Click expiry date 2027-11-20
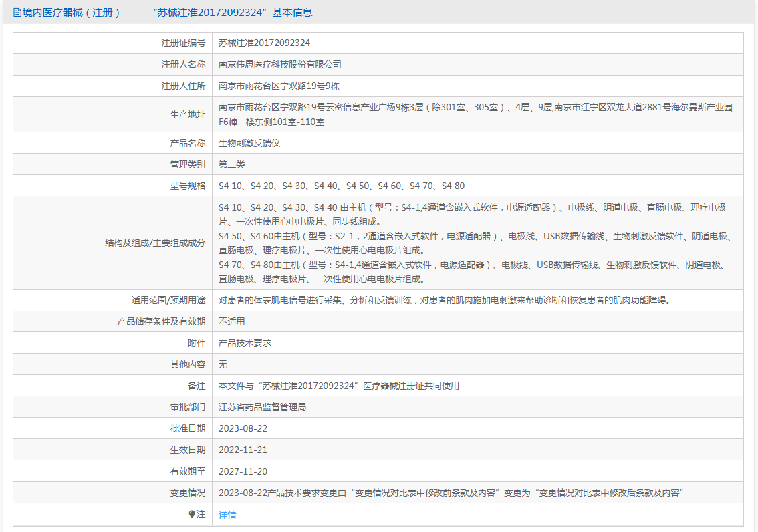Screen dimensions: 758x532 tap(243, 471)
